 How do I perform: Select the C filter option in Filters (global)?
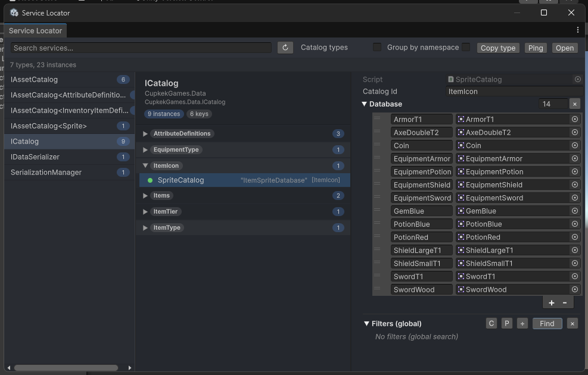491,323
